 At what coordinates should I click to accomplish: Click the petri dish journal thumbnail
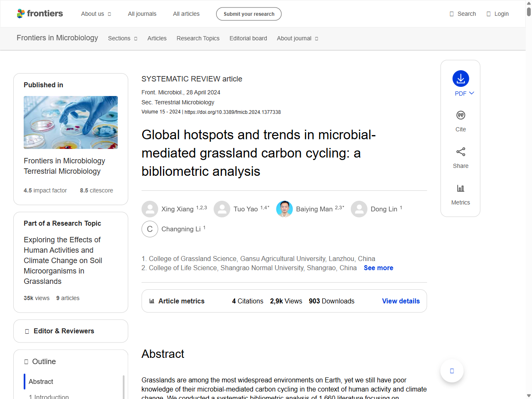point(71,122)
